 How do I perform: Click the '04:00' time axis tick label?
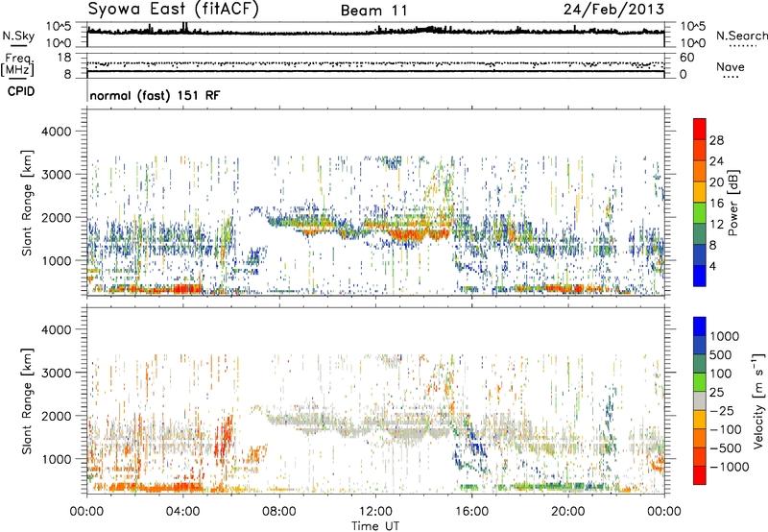(182, 512)
